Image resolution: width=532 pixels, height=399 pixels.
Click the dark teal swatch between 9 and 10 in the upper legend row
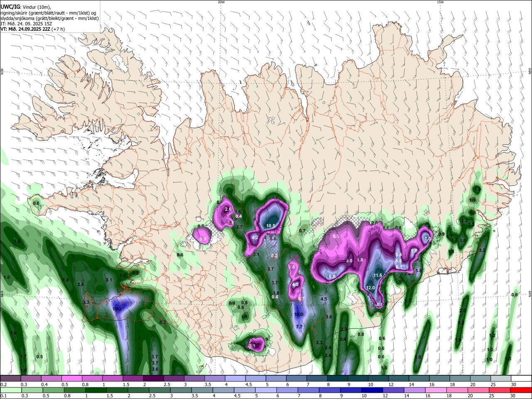[357, 378]
